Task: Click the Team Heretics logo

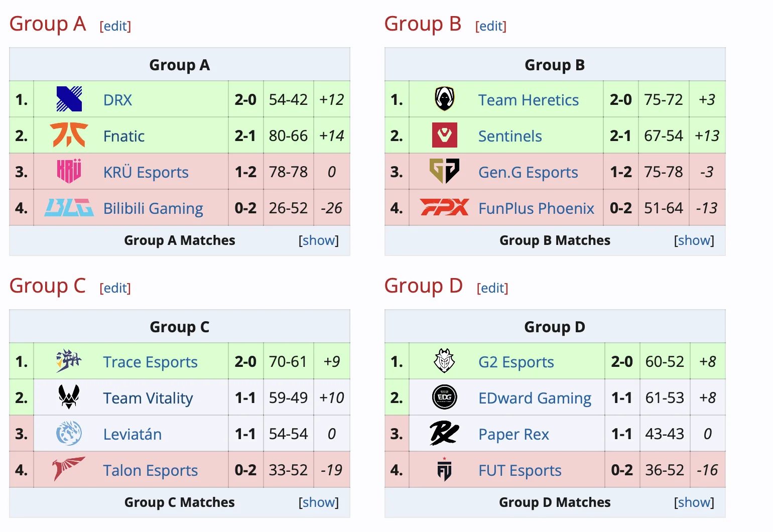Action: pos(444,99)
